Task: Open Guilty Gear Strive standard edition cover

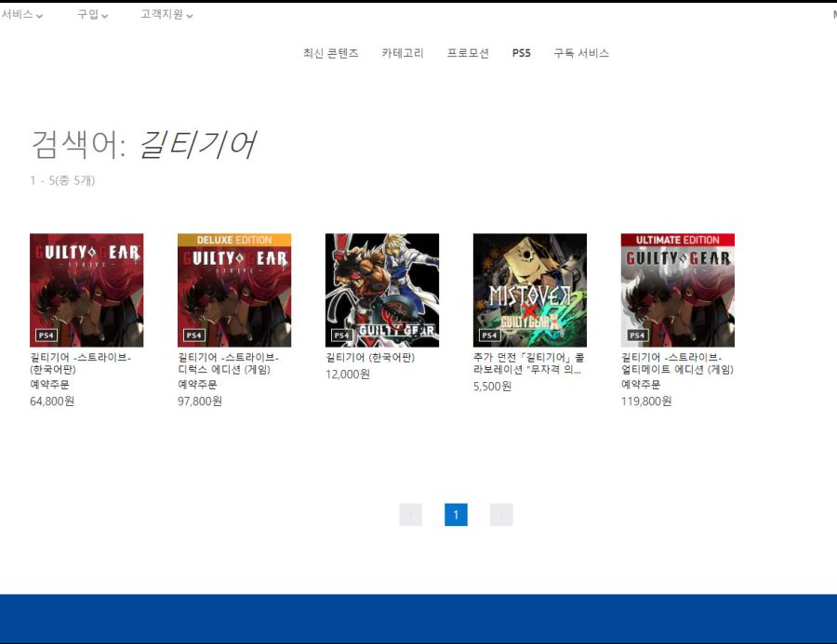Action: (x=86, y=290)
